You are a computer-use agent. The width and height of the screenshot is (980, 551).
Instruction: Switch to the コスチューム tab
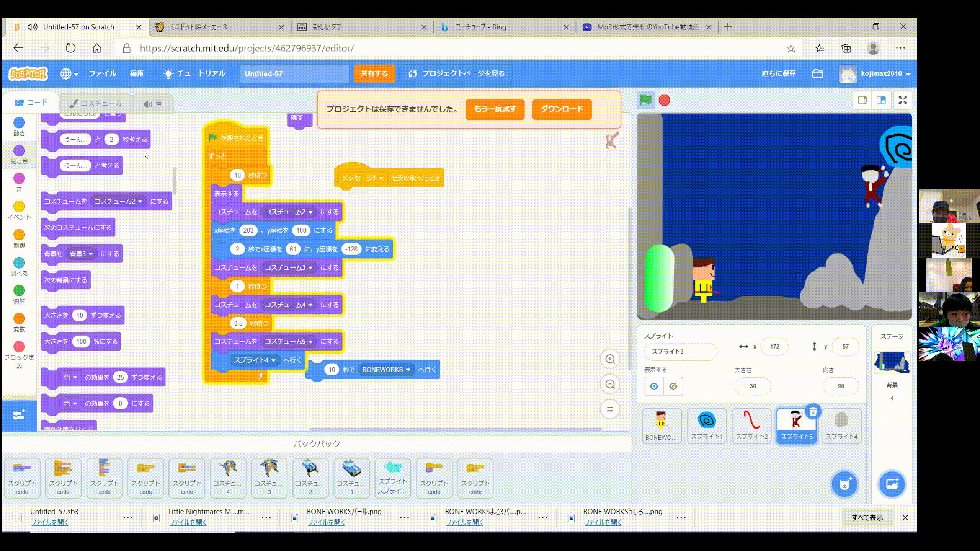[x=96, y=103]
